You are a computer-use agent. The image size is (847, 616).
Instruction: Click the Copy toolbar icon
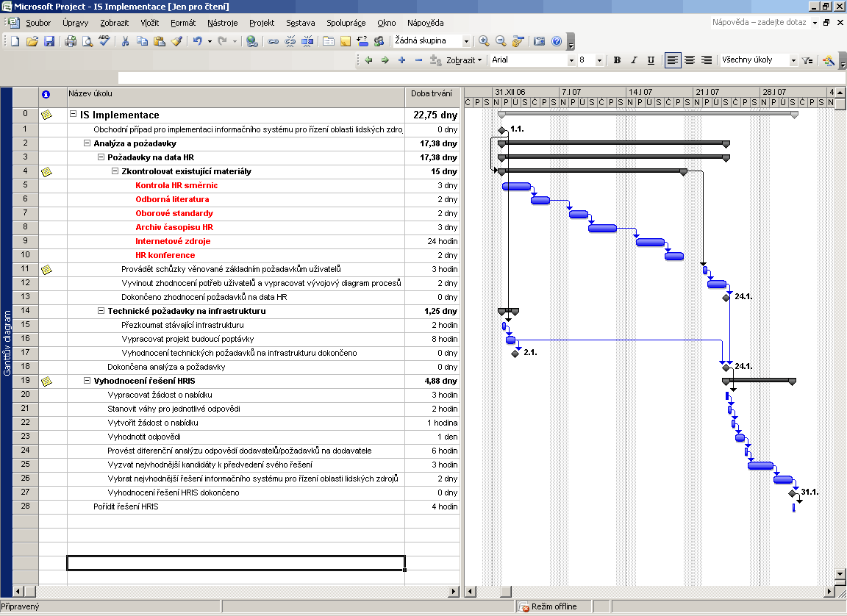(x=142, y=41)
